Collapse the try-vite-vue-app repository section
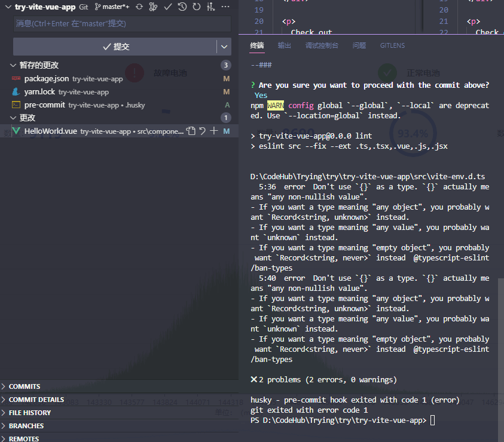 click(8, 7)
